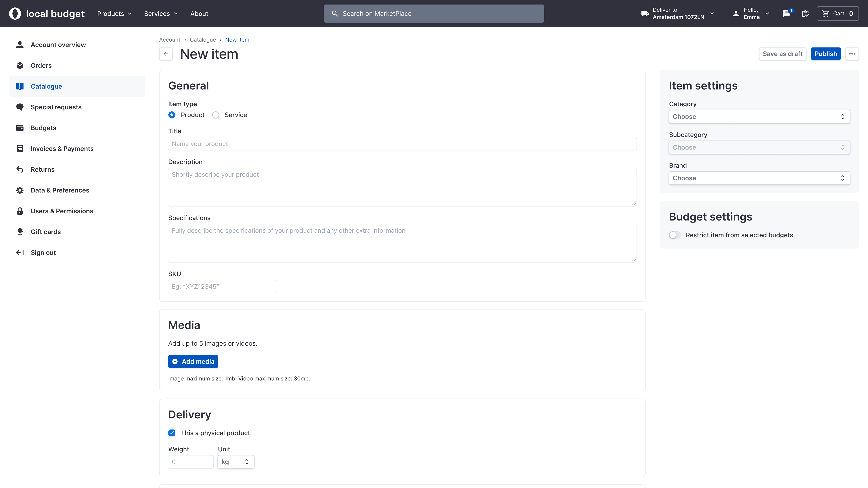Toggle Restrict item from selected budgets
Viewport: 868px width, 488px height.
tap(675, 235)
